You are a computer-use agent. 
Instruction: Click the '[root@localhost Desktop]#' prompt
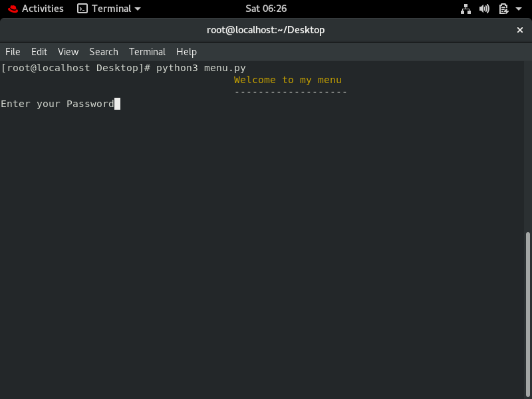point(75,68)
